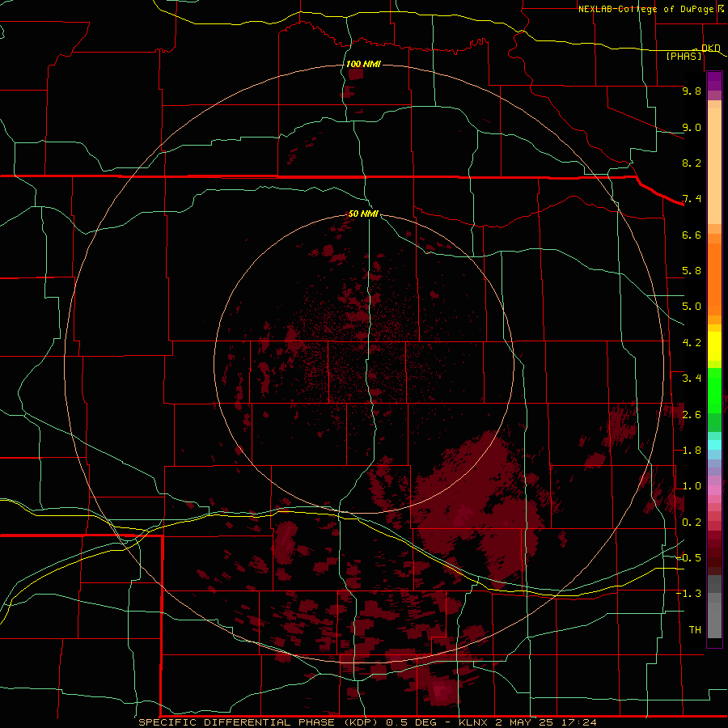Click the -1.3 scale value
Image resolution: width=728 pixels, height=728 pixels.
pyautogui.click(x=688, y=594)
